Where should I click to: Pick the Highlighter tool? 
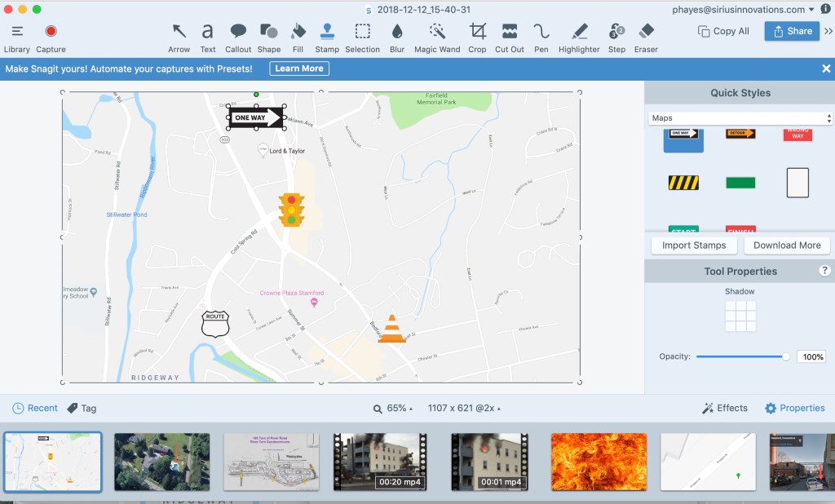click(579, 32)
